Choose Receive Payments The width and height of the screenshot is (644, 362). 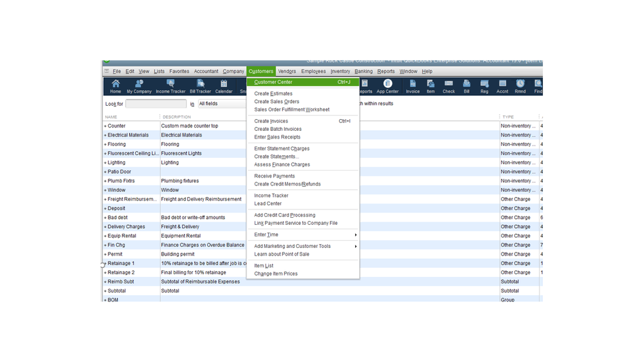click(303, 176)
